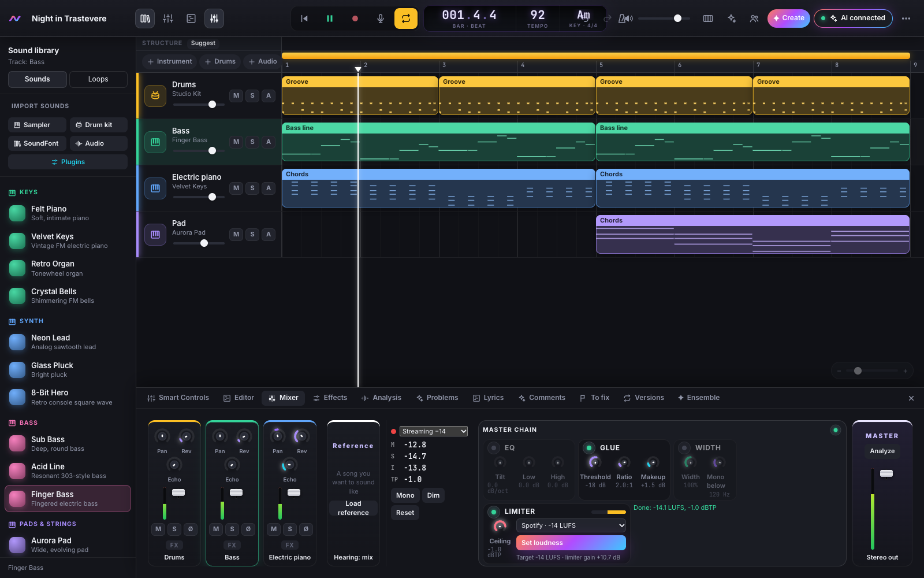Solo the Electric piano track
Image resolution: width=924 pixels, height=578 pixels.
(x=252, y=188)
